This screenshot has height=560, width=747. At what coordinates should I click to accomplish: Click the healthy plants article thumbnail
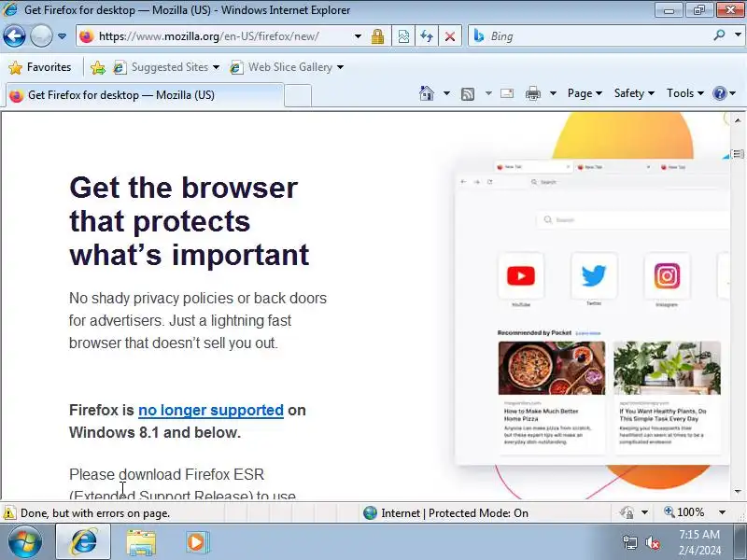coord(667,368)
